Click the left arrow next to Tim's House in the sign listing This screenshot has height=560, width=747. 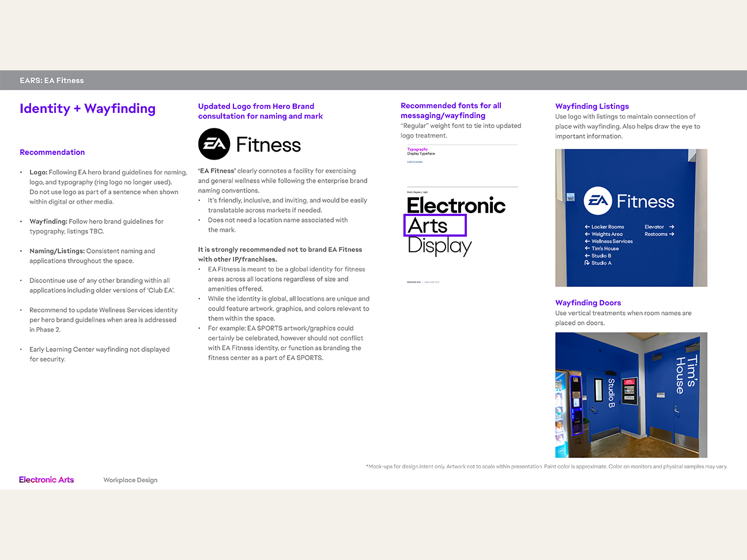587,248
